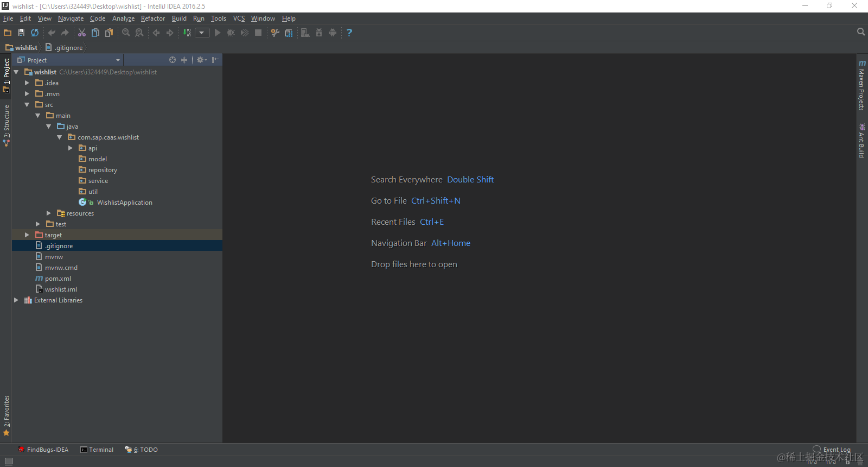Open the 6: TODO tool window

[142, 450]
